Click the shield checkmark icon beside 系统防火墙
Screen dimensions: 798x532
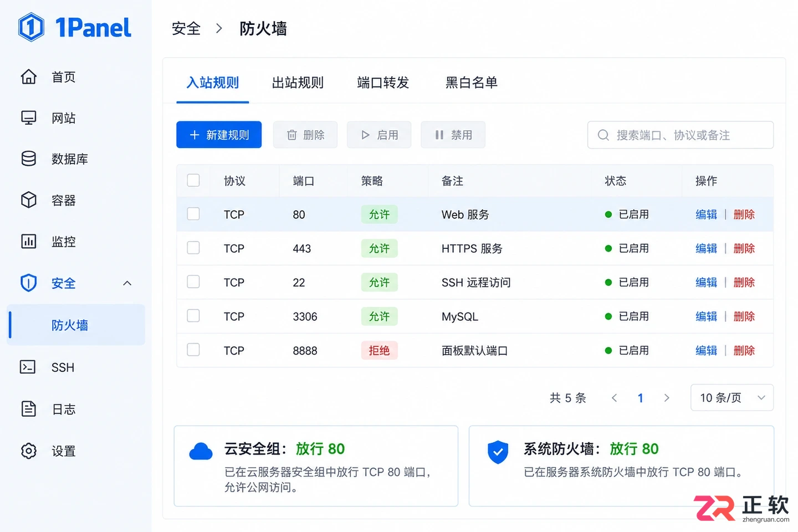pos(498,452)
